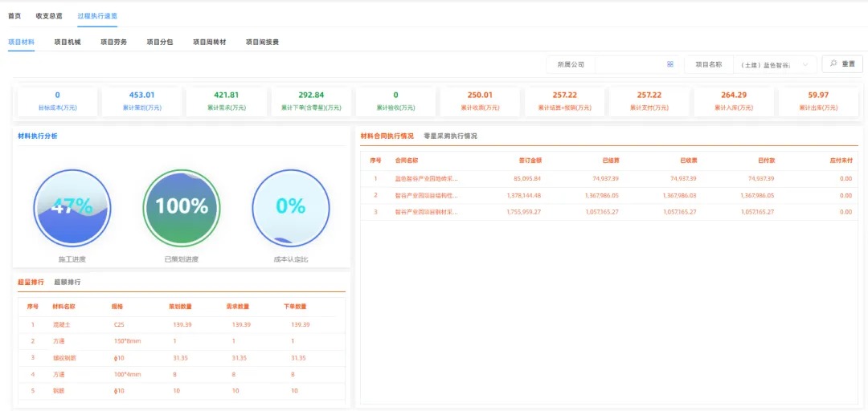Expand the 项目名称 dropdown arrow
Screen dimensions: 868x411
point(805,64)
